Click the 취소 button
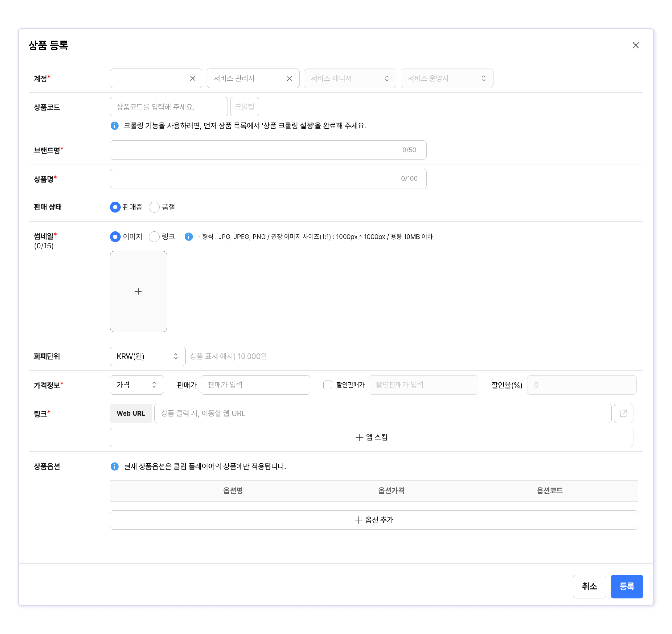 590,586
